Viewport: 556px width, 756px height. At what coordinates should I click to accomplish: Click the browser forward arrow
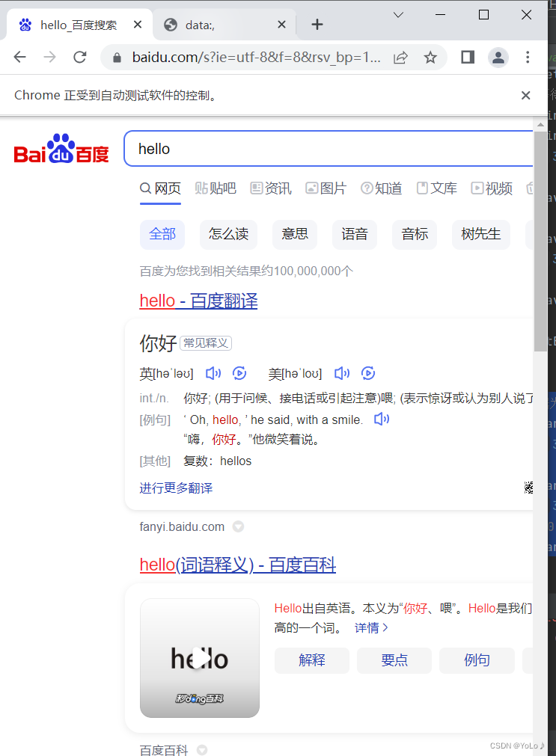(49, 58)
